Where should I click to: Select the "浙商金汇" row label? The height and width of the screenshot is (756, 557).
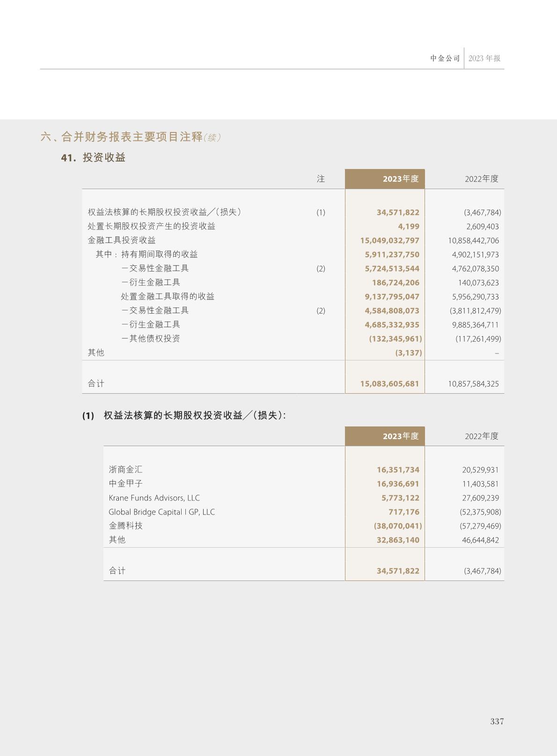tap(125, 470)
